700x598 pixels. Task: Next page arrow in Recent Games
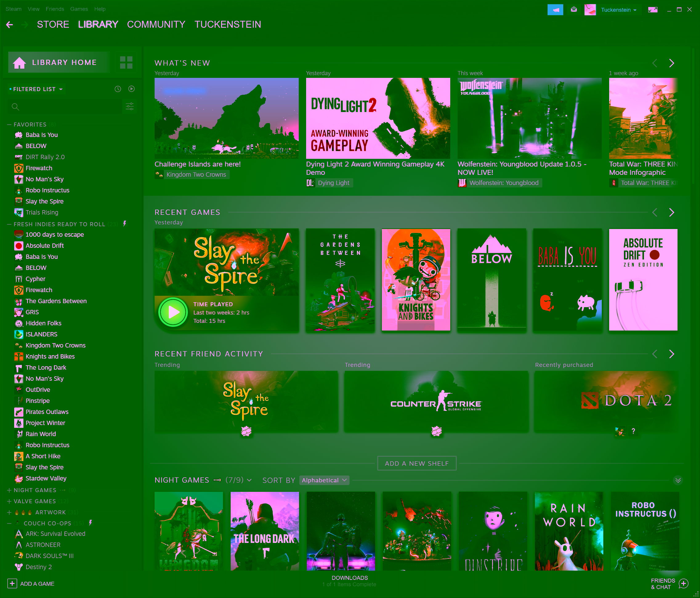tap(672, 212)
